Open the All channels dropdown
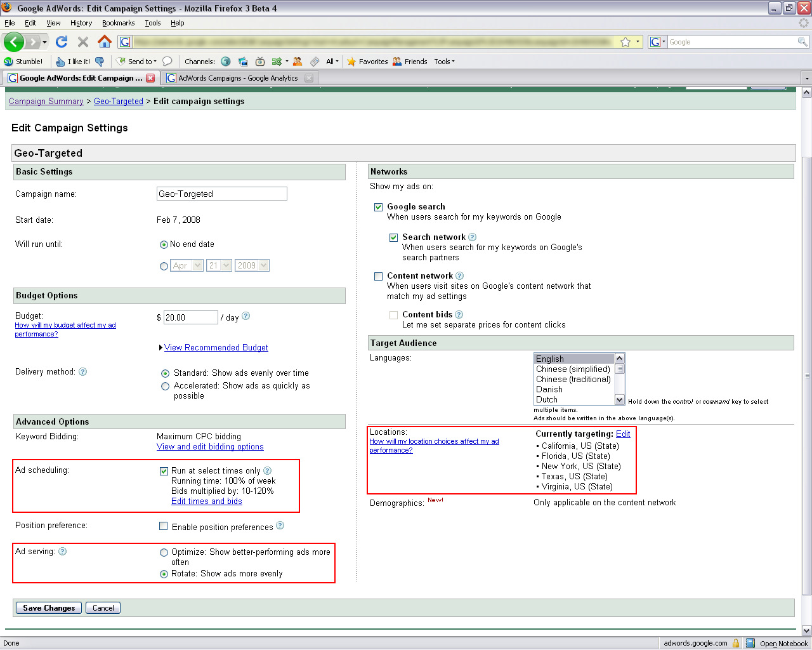Viewport: 812px width, 650px height. 332,62
